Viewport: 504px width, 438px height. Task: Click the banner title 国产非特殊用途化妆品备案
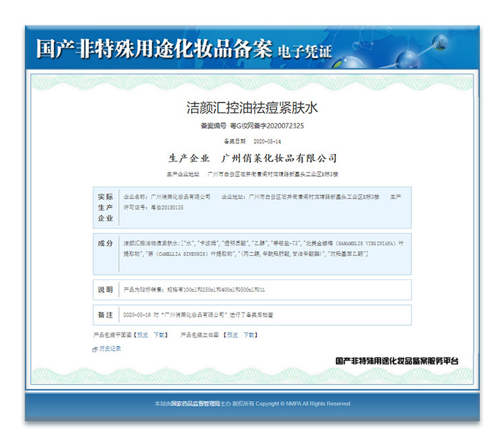pyautogui.click(x=155, y=48)
